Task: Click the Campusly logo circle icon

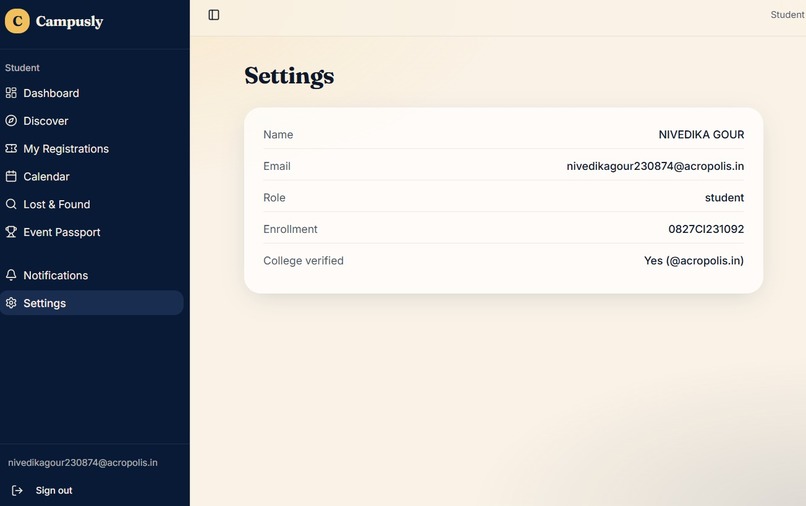Action: [17, 21]
